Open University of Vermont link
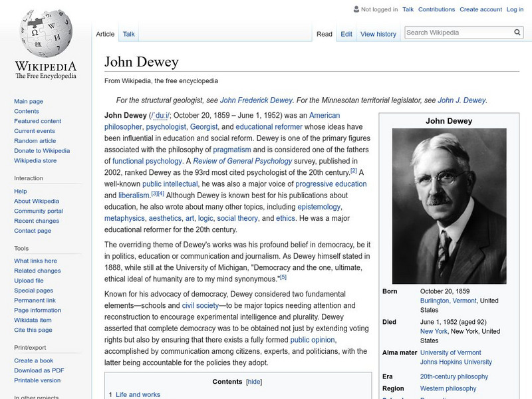532x399 pixels. click(x=450, y=352)
